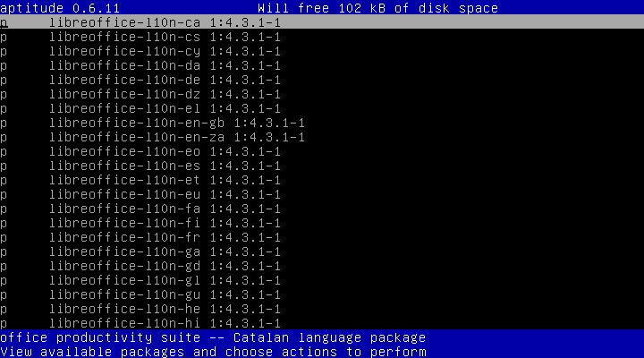This screenshot has width=644, height=358.
Task: Select the libreoffice-l10n-el package
Action: click(x=322, y=108)
